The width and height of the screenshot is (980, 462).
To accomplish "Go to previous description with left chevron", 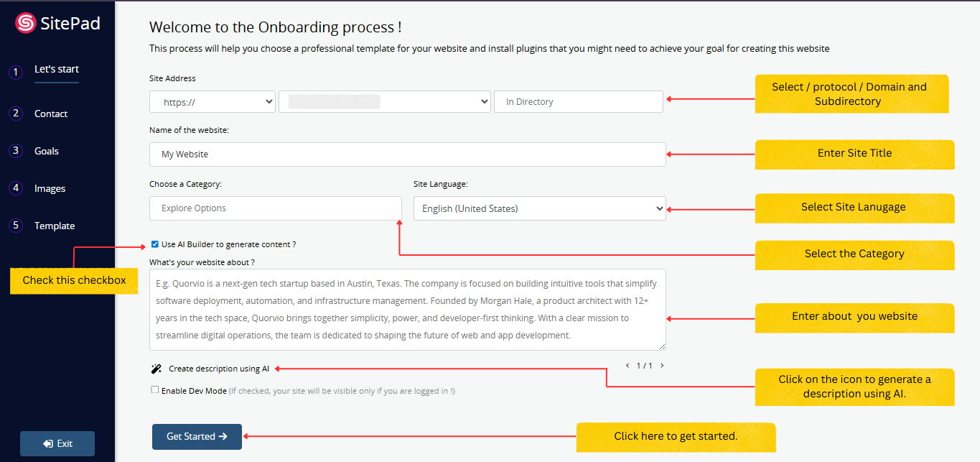I will pyautogui.click(x=627, y=366).
